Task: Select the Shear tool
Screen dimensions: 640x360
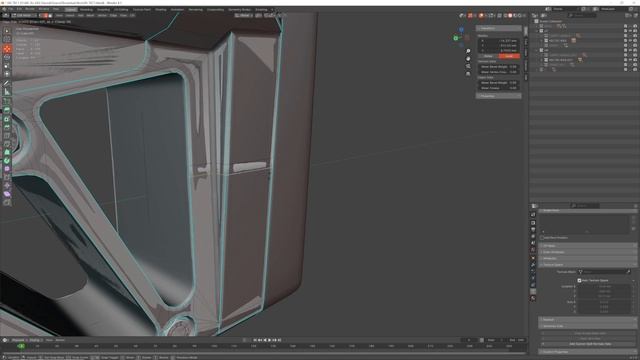Action: point(7,194)
